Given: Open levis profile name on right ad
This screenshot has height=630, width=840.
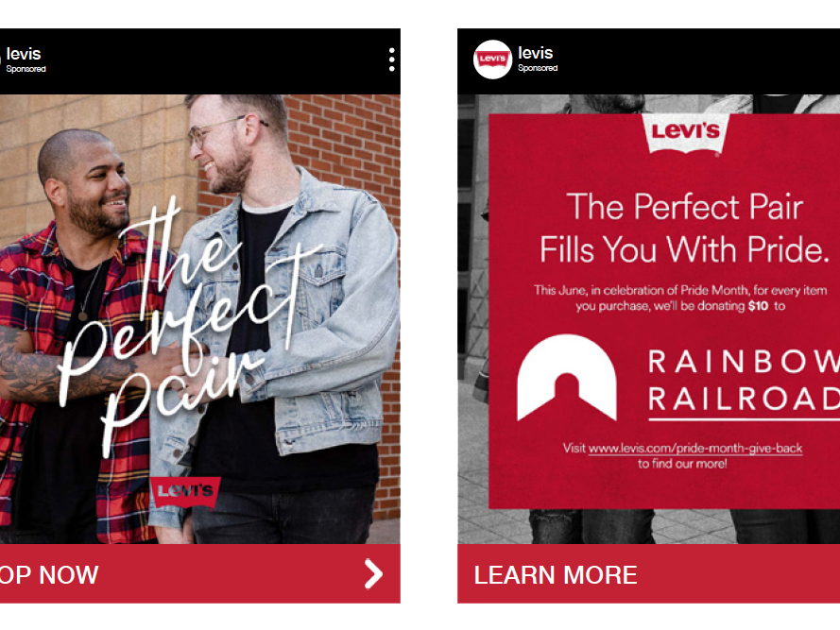Looking at the screenshot, I should coord(535,53).
